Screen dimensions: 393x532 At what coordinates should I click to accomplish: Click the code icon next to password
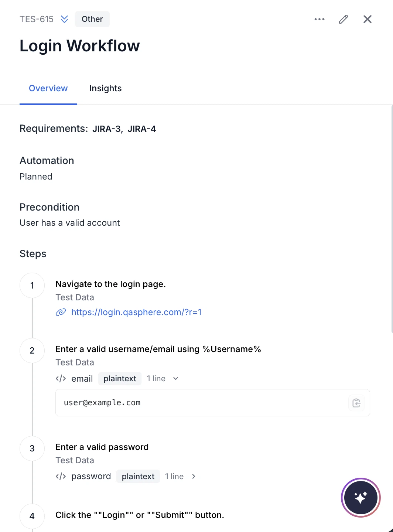pos(61,477)
